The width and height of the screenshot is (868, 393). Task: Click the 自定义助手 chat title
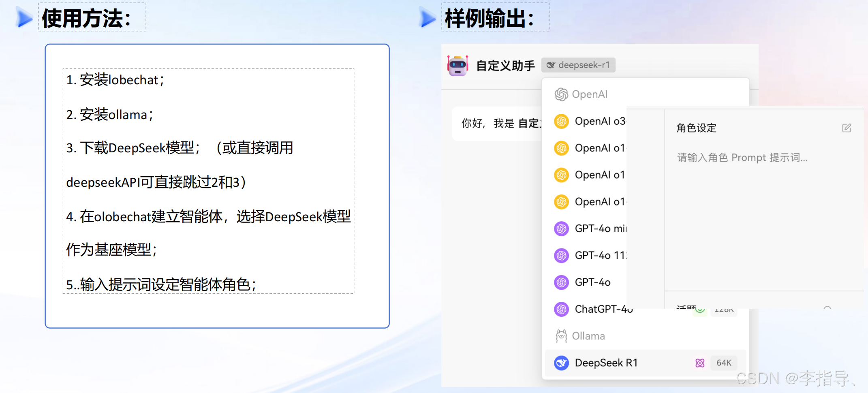pyautogui.click(x=505, y=66)
